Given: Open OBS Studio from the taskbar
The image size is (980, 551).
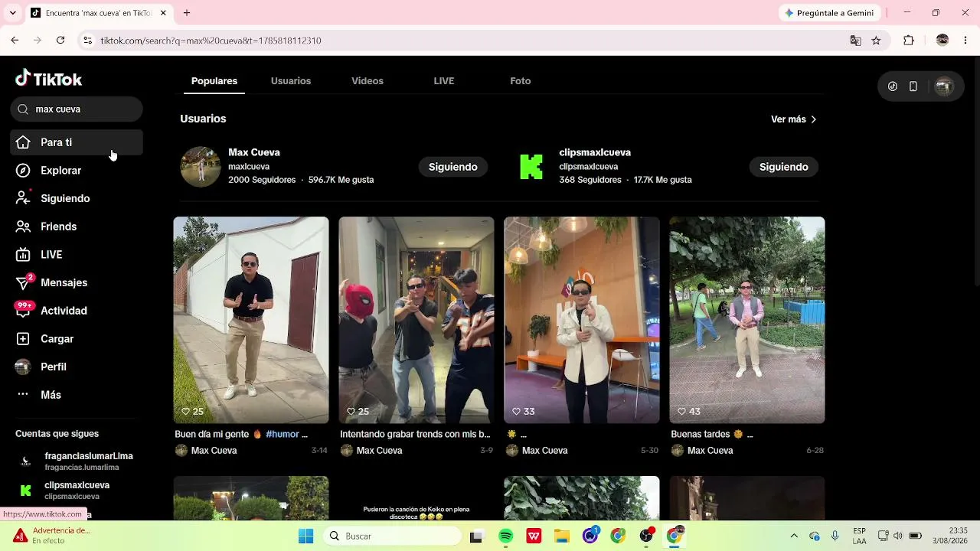Looking at the screenshot, I should [647, 536].
